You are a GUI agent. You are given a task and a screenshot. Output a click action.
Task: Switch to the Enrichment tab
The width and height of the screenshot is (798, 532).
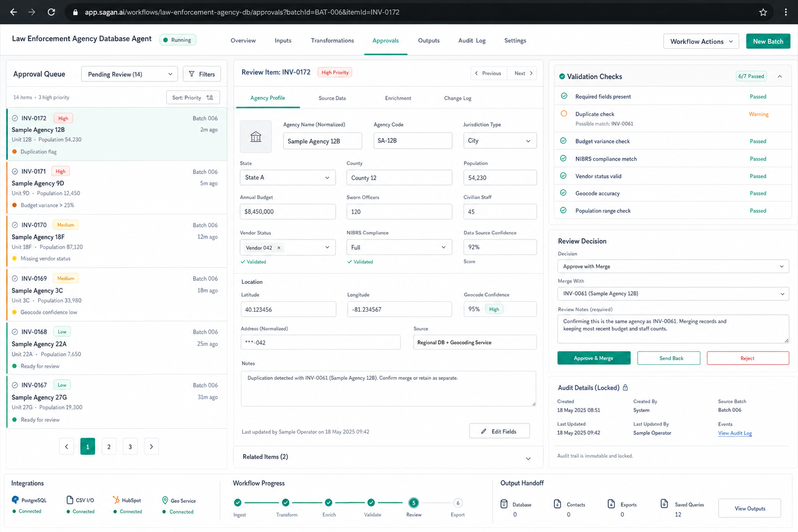pos(398,98)
